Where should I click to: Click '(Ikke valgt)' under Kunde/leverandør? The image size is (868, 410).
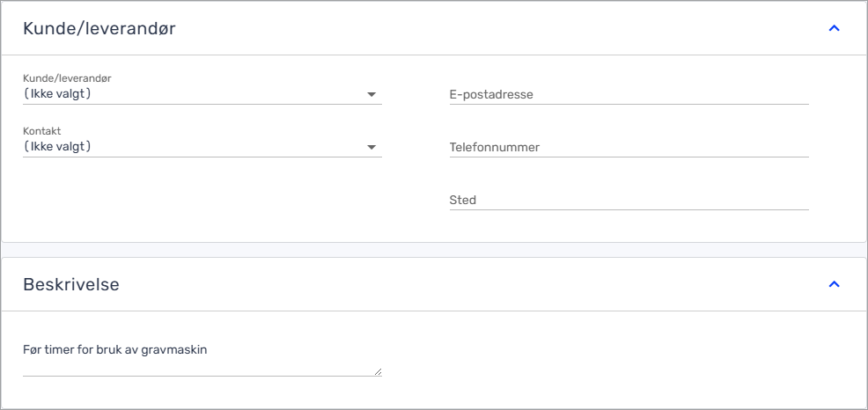click(58, 93)
